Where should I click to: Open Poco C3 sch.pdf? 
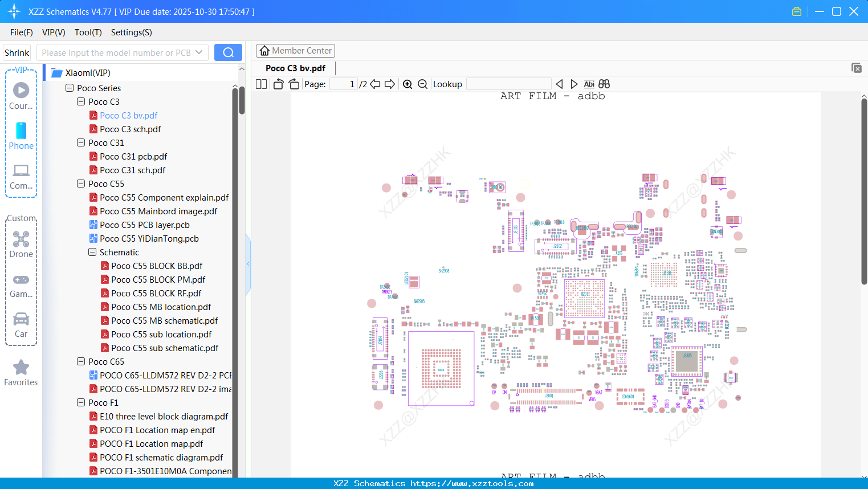(131, 129)
